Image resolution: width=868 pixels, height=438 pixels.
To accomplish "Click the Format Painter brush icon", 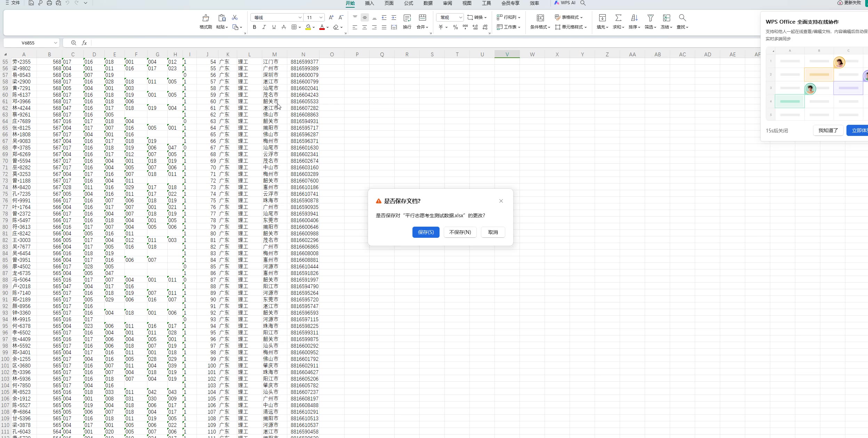I will point(206,18).
